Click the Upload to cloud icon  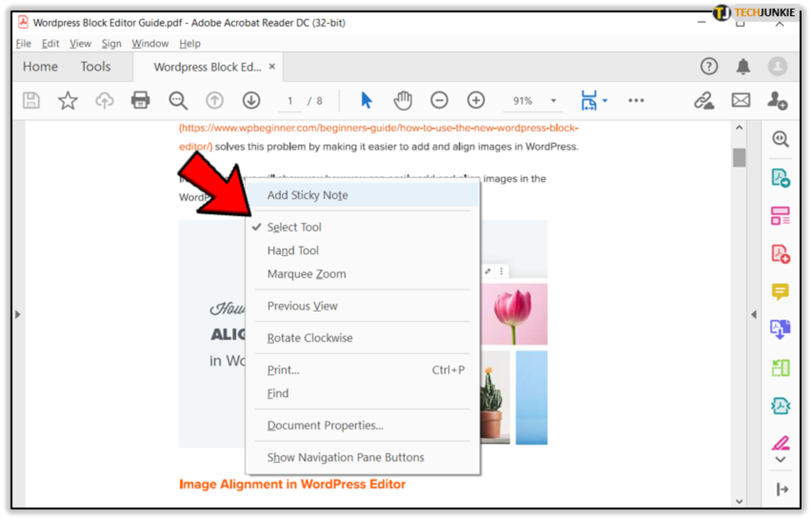[x=104, y=100]
